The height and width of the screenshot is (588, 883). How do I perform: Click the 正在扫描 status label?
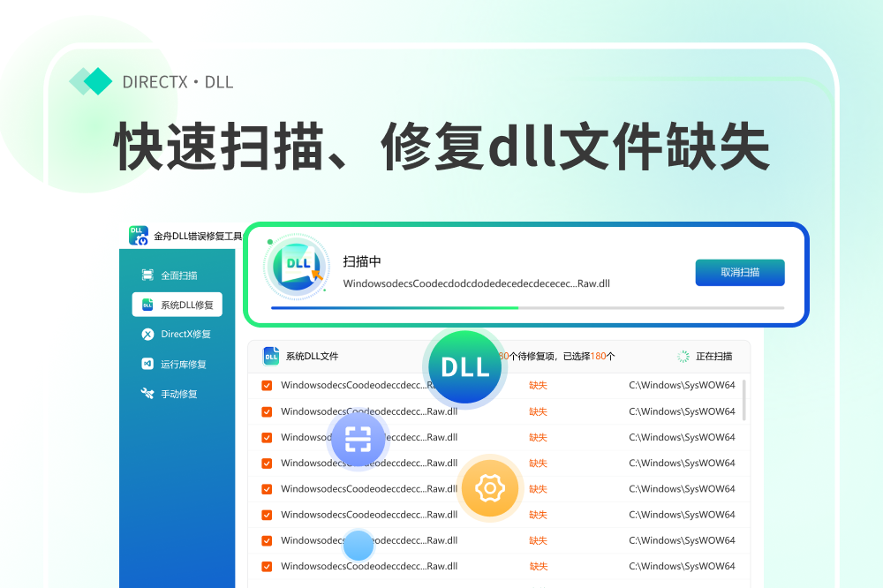[713, 357]
